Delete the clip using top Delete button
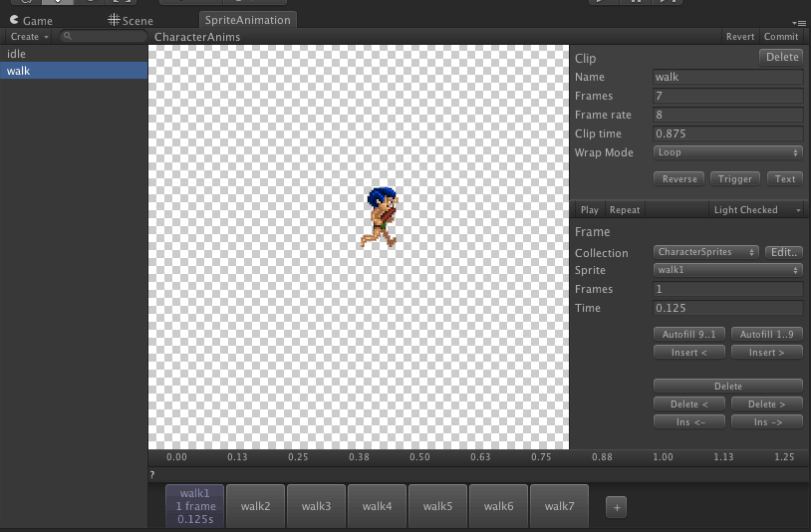811x532 pixels. pyautogui.click(x=781, y=57)
